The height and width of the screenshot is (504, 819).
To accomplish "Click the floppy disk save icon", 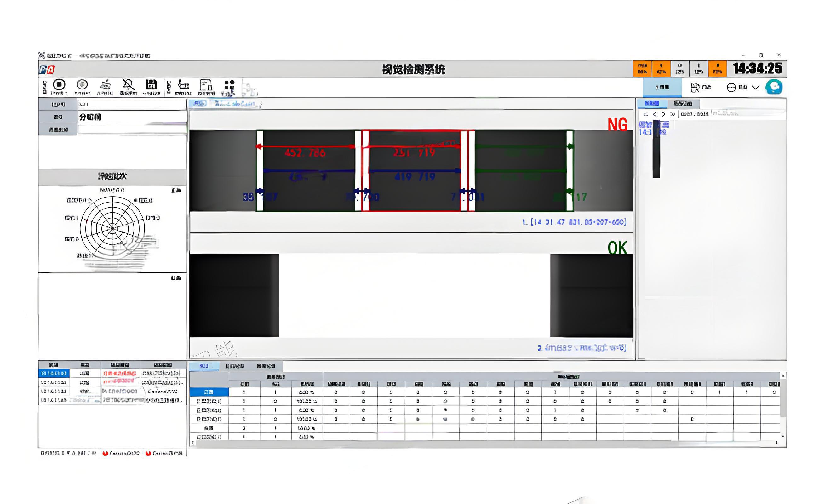I will click(x=151, y=85).
